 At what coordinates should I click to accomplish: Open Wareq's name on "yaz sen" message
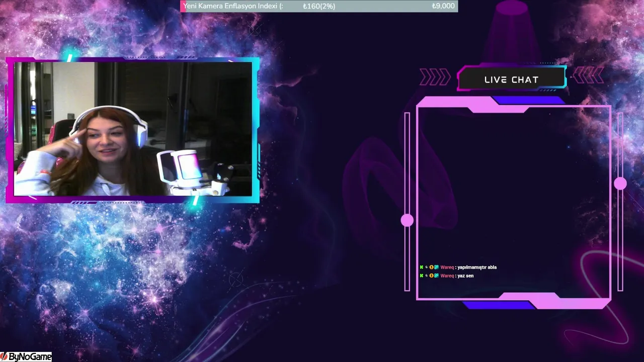coord(447,276)
